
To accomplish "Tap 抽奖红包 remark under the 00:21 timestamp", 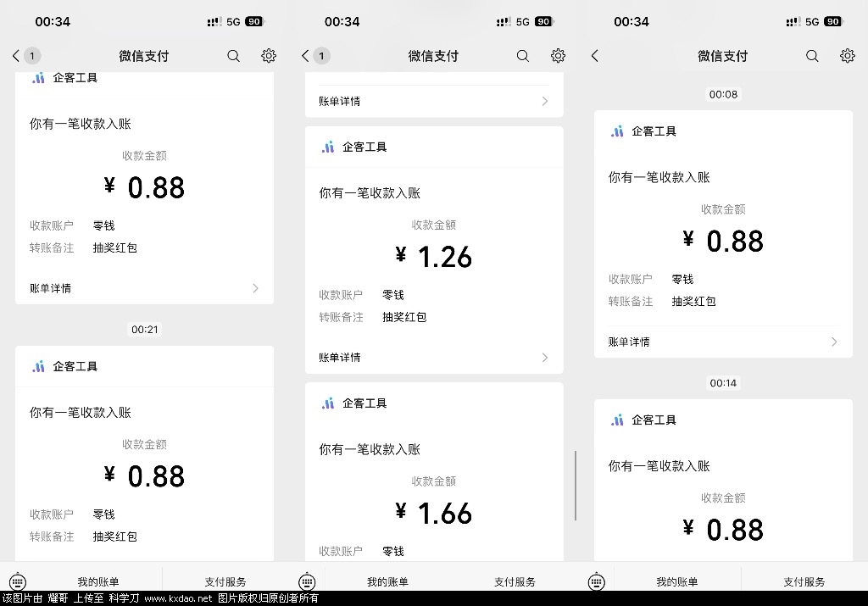I will point(115,537).
